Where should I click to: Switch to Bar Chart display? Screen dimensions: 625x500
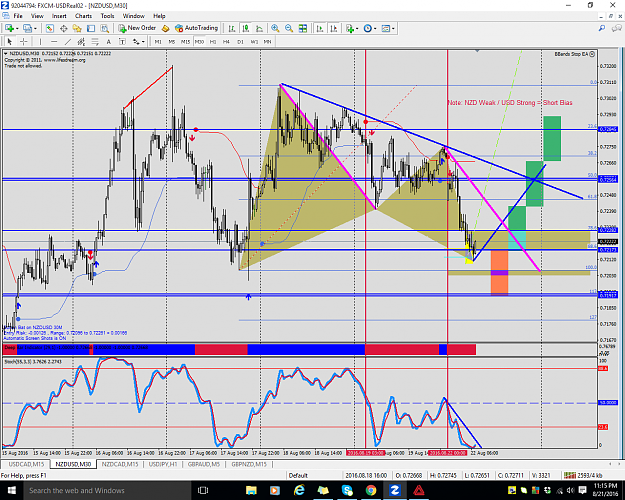(x=232, y=28)
